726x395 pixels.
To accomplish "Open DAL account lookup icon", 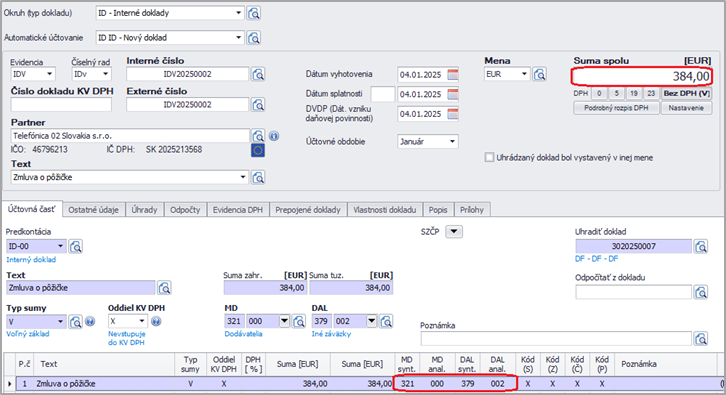I will (386, 321).
